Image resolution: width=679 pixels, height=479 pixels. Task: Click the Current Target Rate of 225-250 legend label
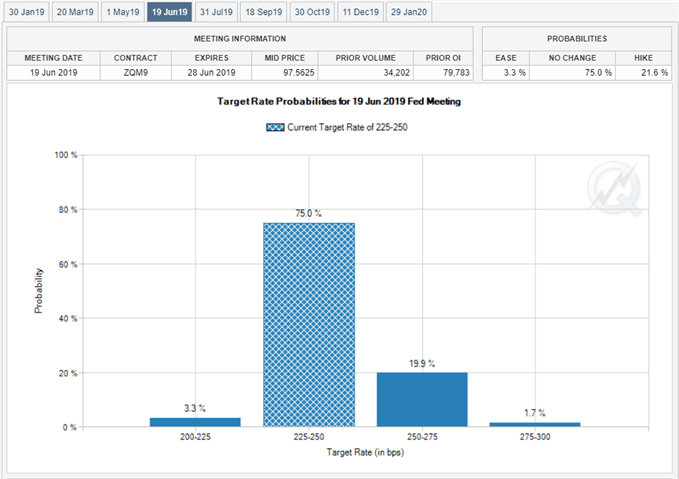pos(347,127)
